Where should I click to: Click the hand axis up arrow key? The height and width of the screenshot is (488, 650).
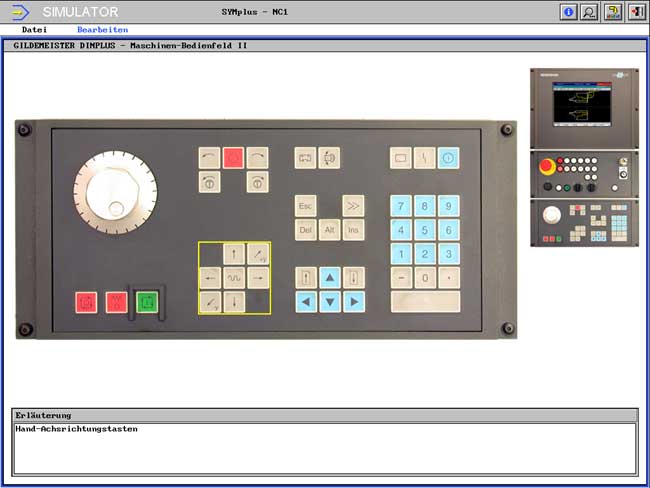pyautogui.click(x=234, y=254)
